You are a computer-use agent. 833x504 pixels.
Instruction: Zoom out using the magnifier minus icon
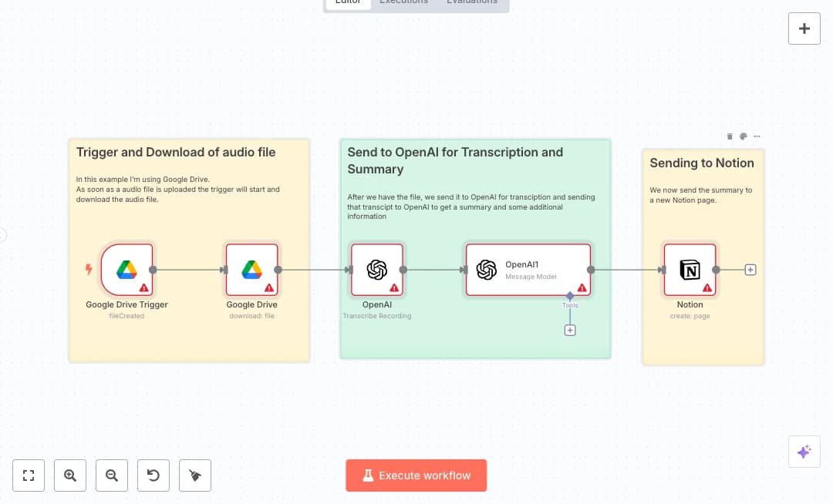point(112,475)
